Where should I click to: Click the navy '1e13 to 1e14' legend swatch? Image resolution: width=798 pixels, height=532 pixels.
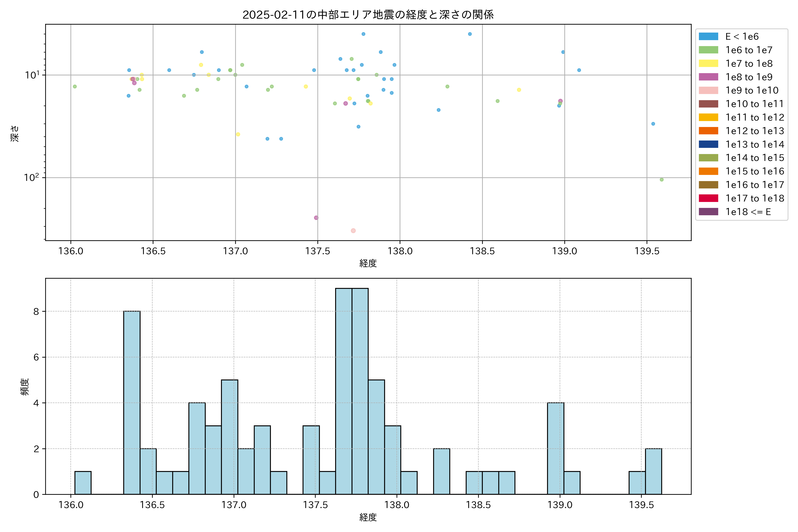708,145
